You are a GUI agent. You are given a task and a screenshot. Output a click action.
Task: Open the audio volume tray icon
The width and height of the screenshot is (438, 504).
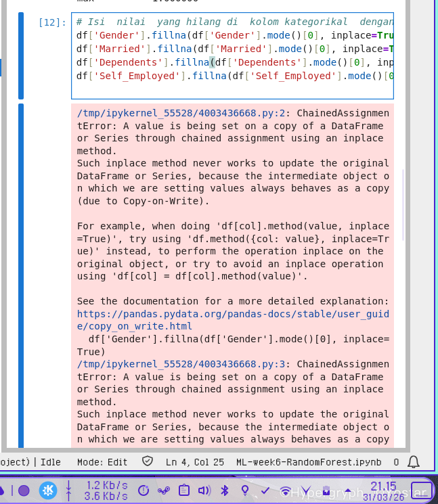[x=204, y=490]
